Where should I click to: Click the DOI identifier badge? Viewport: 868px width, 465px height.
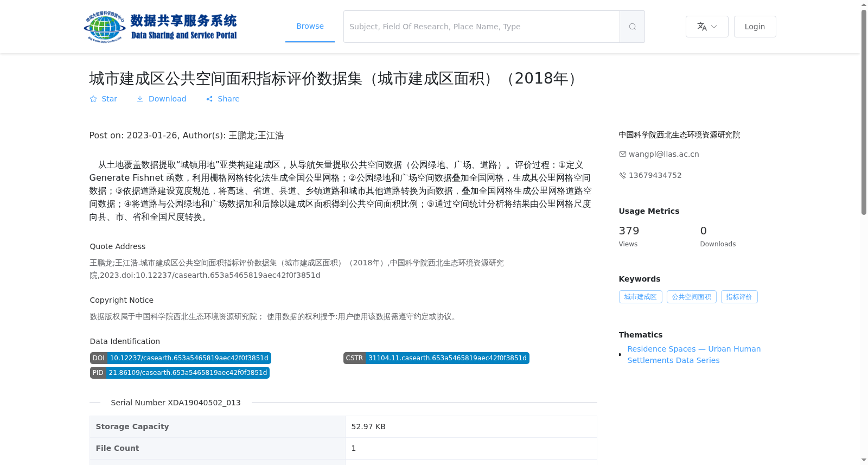coord(180,358)
